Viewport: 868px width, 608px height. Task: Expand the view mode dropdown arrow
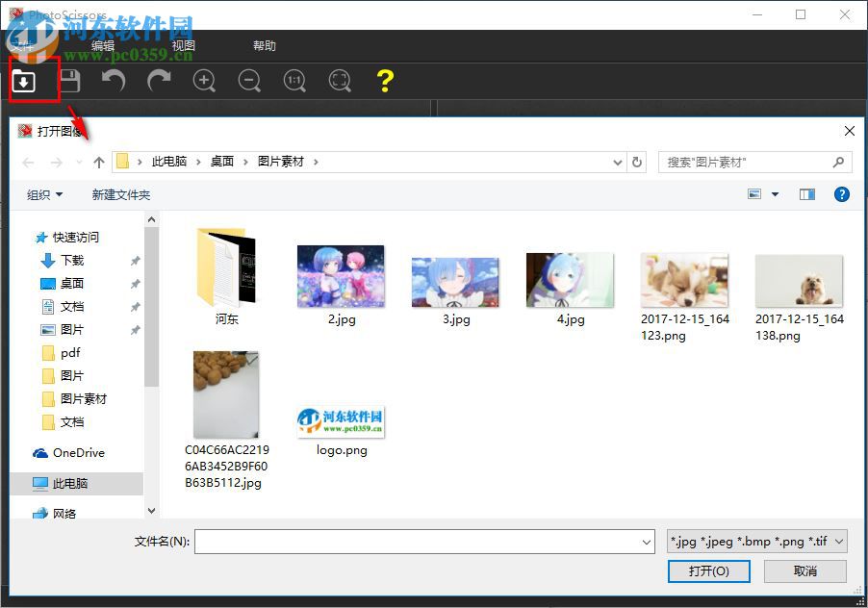point(775,194)
